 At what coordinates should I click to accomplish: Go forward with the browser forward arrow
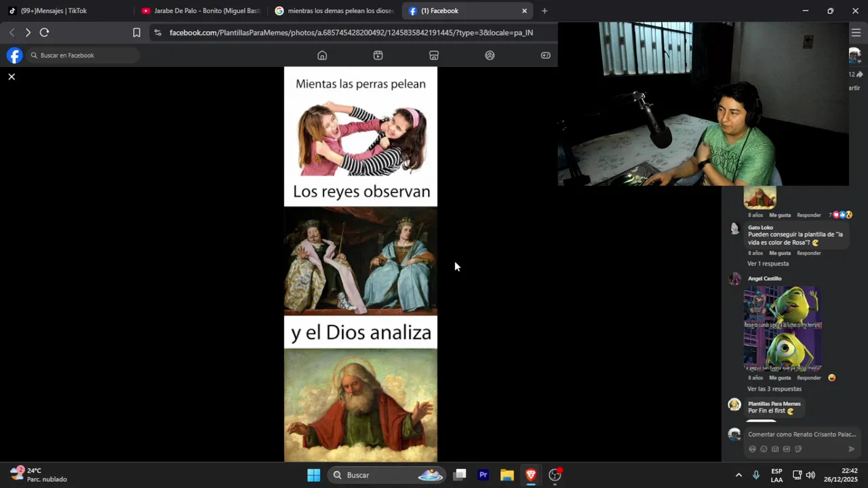(28, 33)
